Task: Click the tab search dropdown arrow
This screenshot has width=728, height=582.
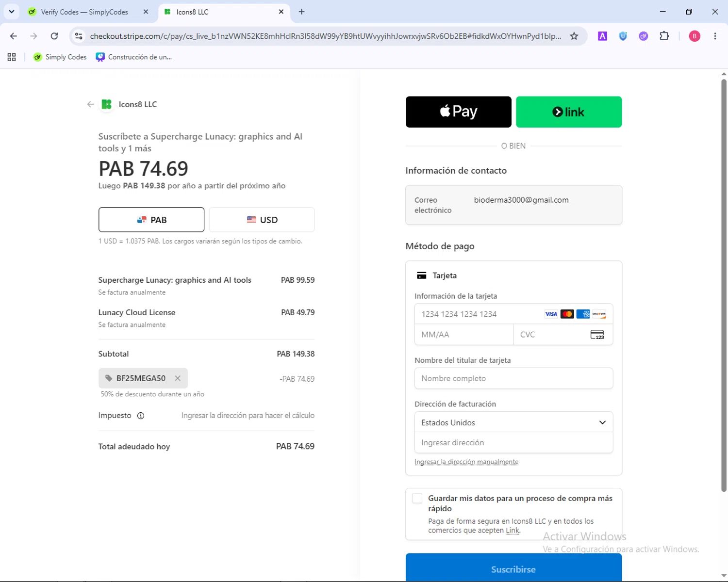Action: [x=11, y=12]
